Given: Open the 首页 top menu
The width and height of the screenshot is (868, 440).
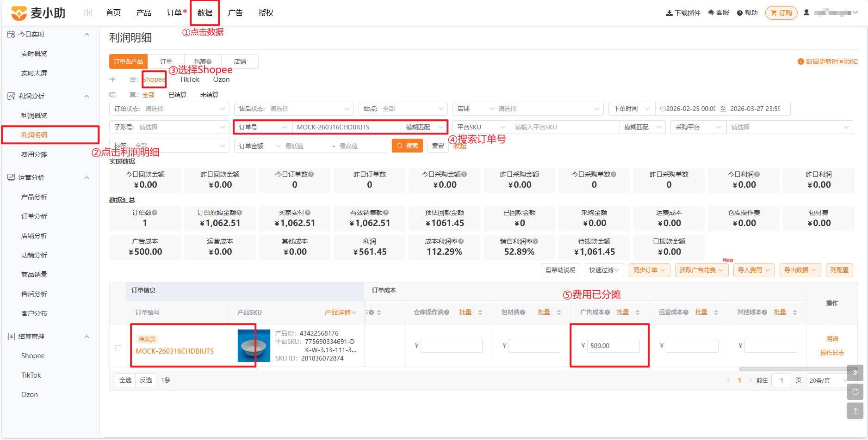Looking at the screenshot, I should tap(113, 12).
